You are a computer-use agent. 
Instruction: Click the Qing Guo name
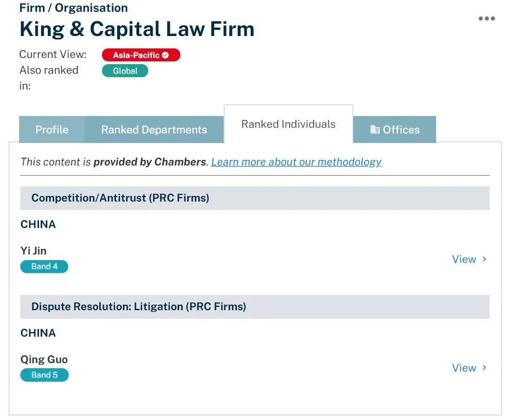click(x=44, y=360)
